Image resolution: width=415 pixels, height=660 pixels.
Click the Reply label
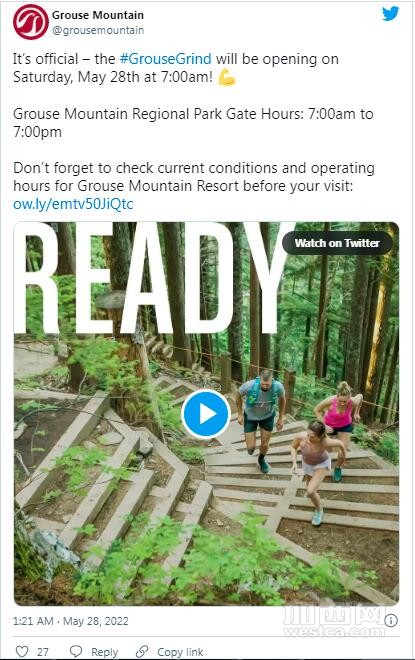click(105, 652)
